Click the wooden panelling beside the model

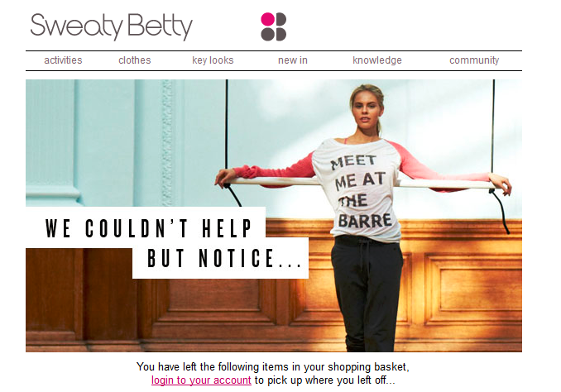click(462, 286)
